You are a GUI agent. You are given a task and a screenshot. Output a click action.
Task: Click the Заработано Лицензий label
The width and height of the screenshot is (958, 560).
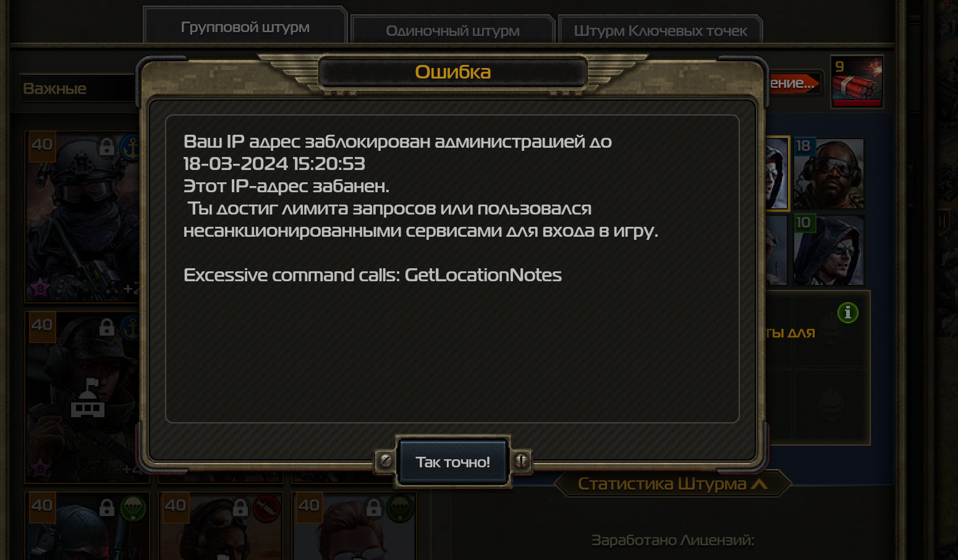coord(672,540)
